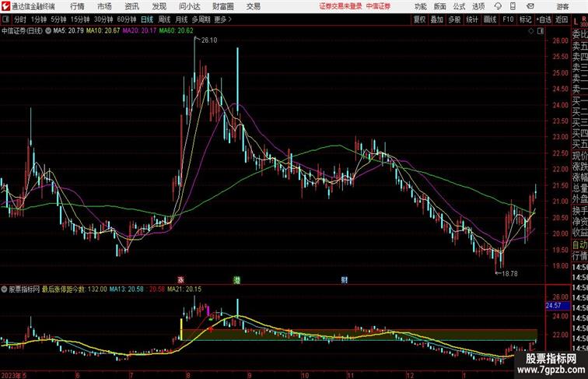Select the 日线 daily period tab
This screenshot has width=588, height=379.
[x=147, y=19]
